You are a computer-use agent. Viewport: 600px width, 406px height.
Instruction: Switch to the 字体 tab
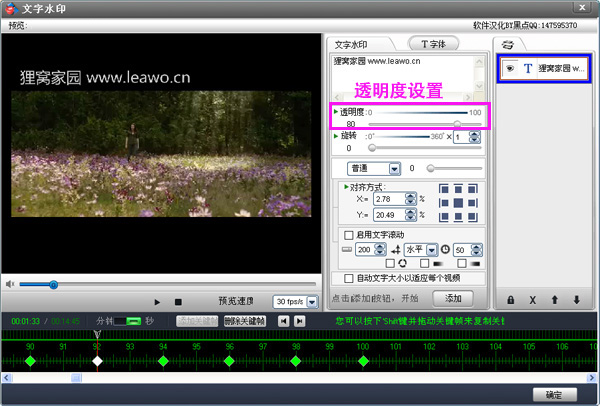tap(435, 44)
